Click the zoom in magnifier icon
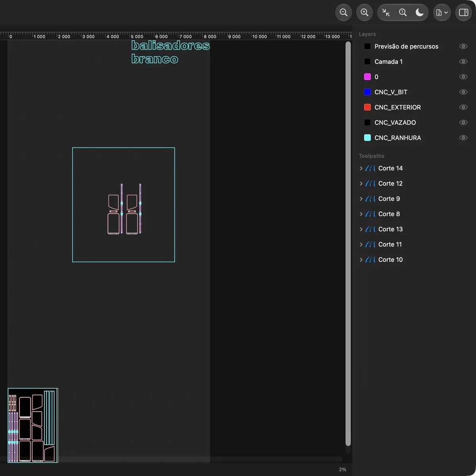 (x=365, y=13)
